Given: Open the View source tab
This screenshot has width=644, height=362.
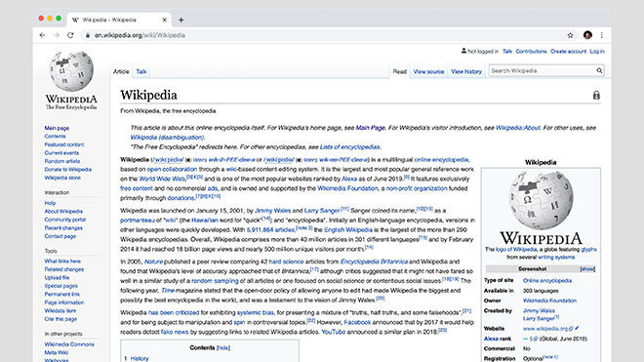Looking at the screenshot, I should point(428,71).
